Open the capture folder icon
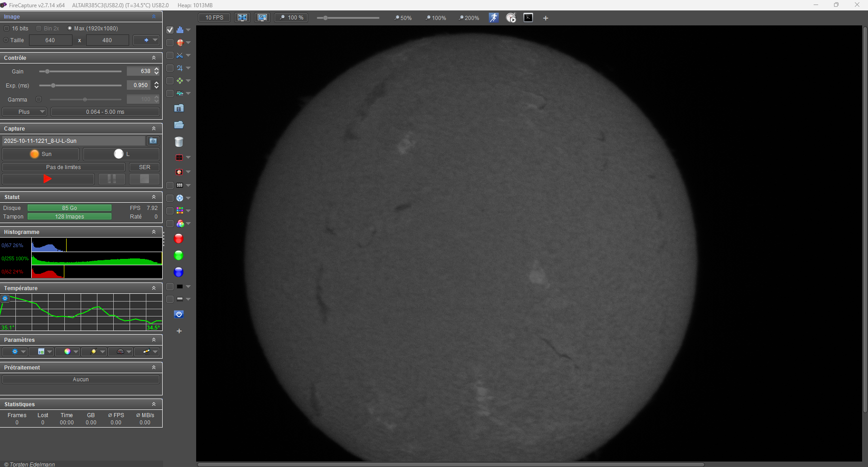Image resolution: width=868 pixels, height=467 pixels. (x=179, y=125)
